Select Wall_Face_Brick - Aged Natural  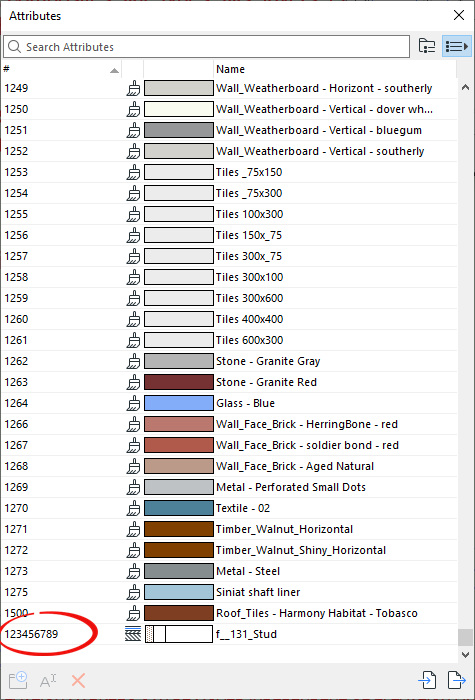click(x=229, y=466)
